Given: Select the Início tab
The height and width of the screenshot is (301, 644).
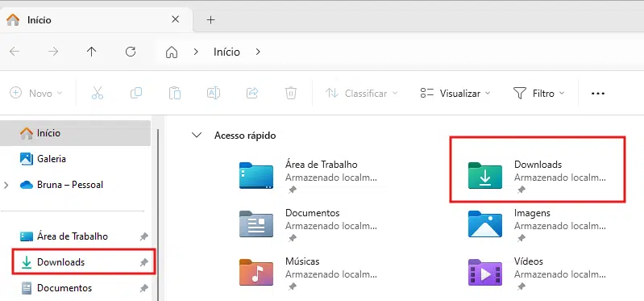Looking at the screenshot, I should point(96,19).
